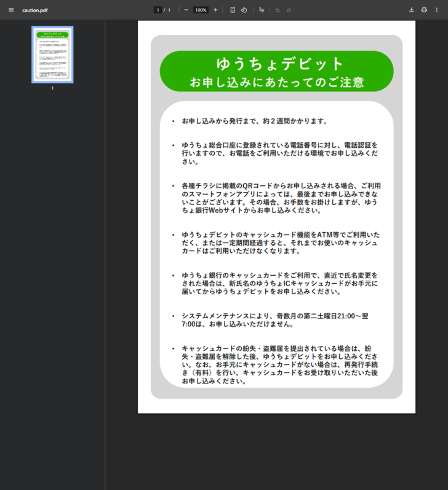This screenshot has height=490, width=448.
Task: Click the undo icon
Action: [278, 10]
